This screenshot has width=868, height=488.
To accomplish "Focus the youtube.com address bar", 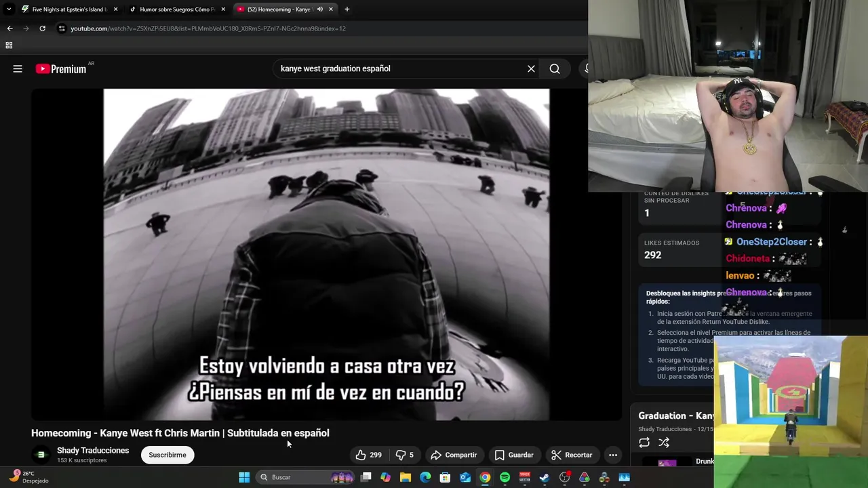I will 208,28.
